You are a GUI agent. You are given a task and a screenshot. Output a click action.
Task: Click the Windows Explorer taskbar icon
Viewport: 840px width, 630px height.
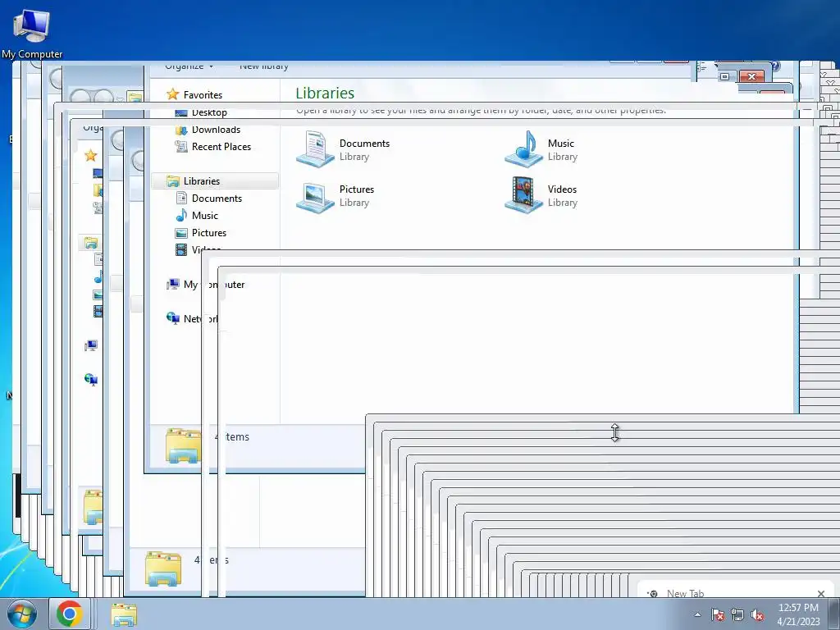[x=124, y=614]
